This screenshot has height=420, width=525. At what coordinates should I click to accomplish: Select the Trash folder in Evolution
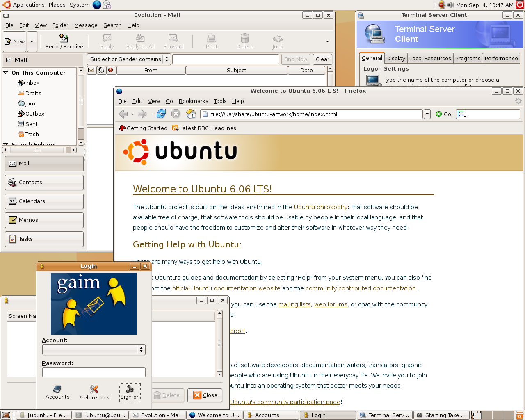(29, 134)
